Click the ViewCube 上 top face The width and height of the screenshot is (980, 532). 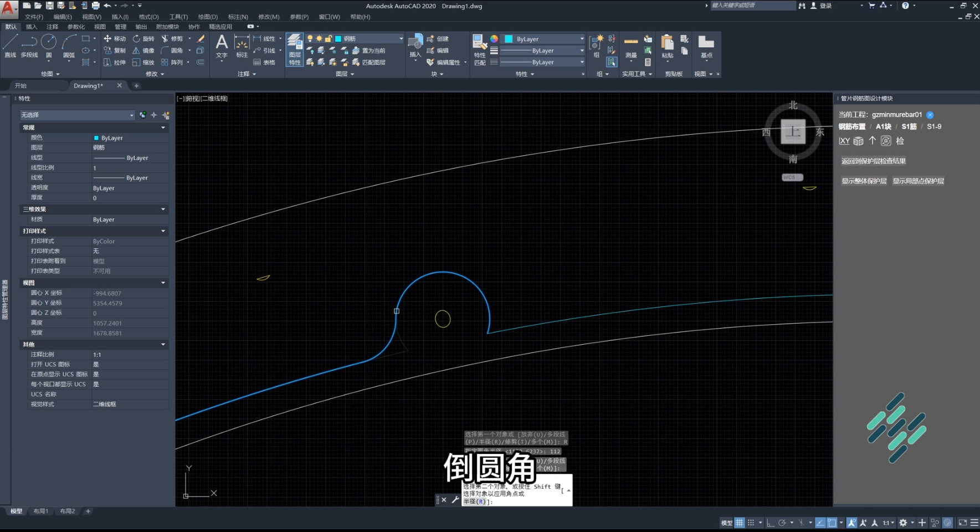point(793,132)
